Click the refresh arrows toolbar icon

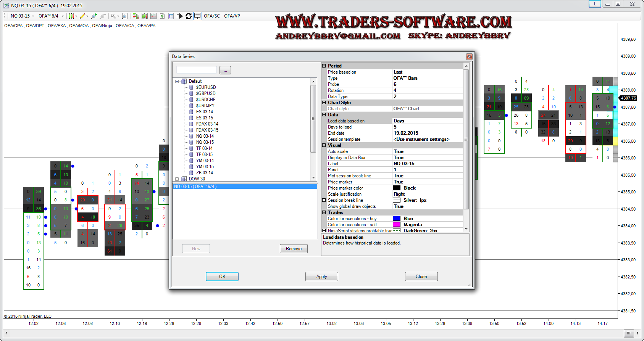[x=189, y=16]
